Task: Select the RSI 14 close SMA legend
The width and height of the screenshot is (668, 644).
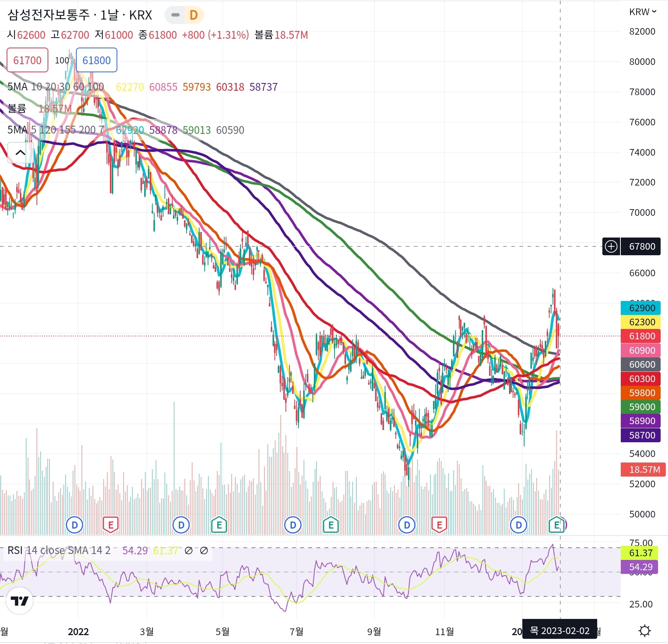Action: pos(59,551)
